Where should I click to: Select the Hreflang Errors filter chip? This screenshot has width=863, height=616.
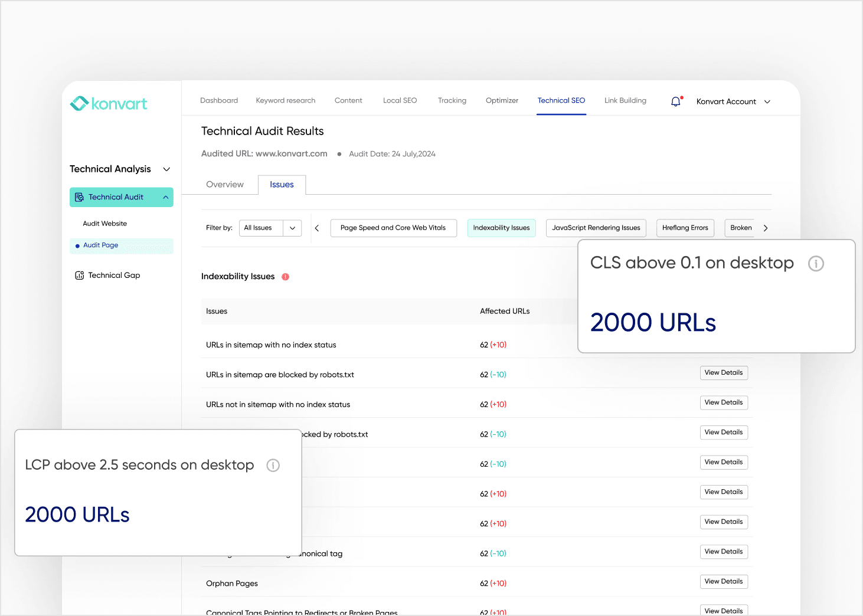tap(685, 228)
